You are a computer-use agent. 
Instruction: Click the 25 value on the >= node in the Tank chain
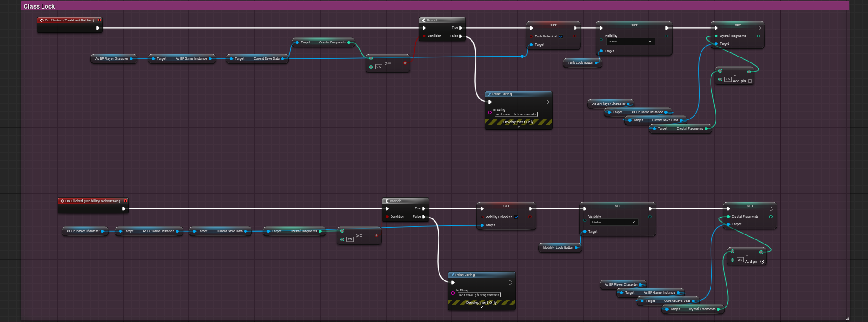[x=378, y=67]
